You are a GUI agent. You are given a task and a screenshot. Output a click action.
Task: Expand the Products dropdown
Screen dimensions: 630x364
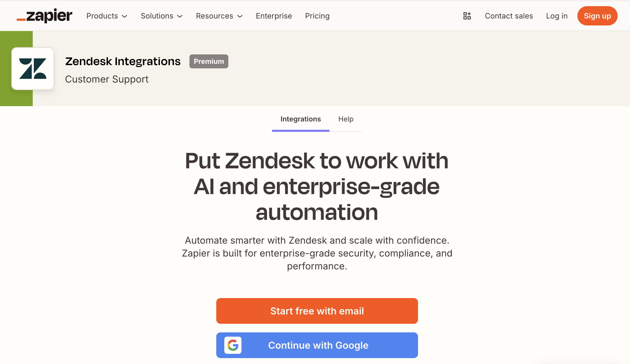[x=107, y=16]
